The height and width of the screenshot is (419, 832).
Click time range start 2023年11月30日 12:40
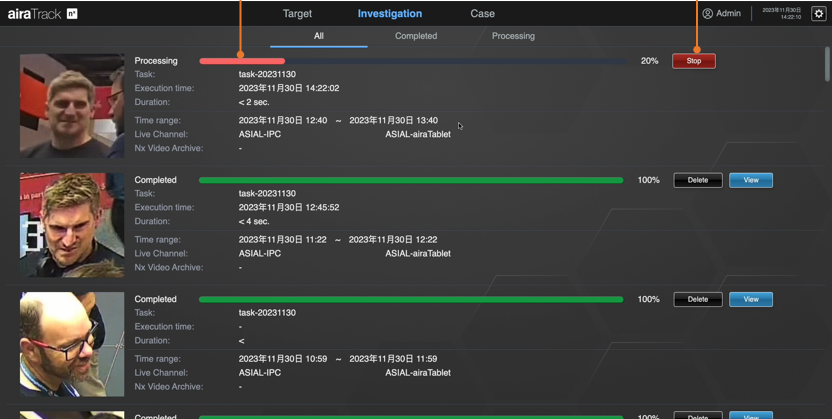click(x=283, y=120)
